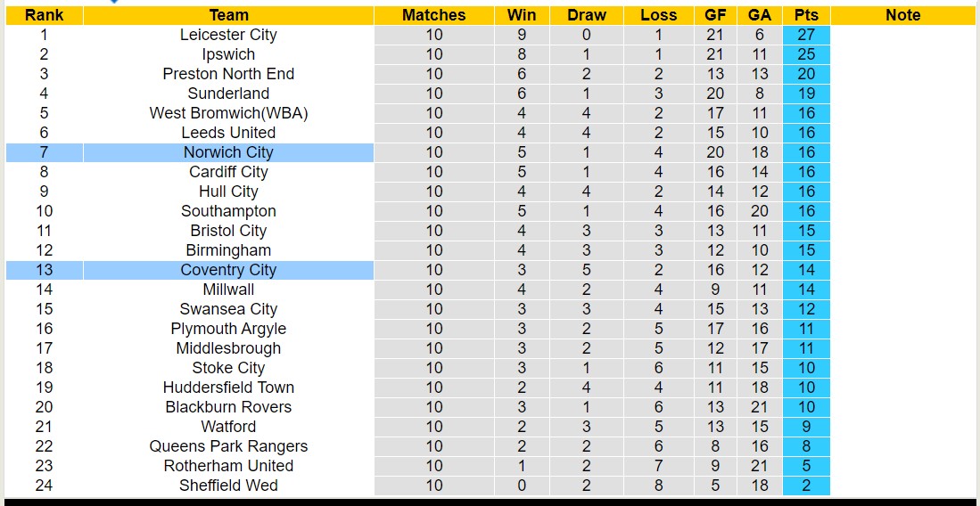Image resolution: width=980 pixels, height=506 pixels.
Task: Sort by the Pts column header
Action: click(806, 15)
